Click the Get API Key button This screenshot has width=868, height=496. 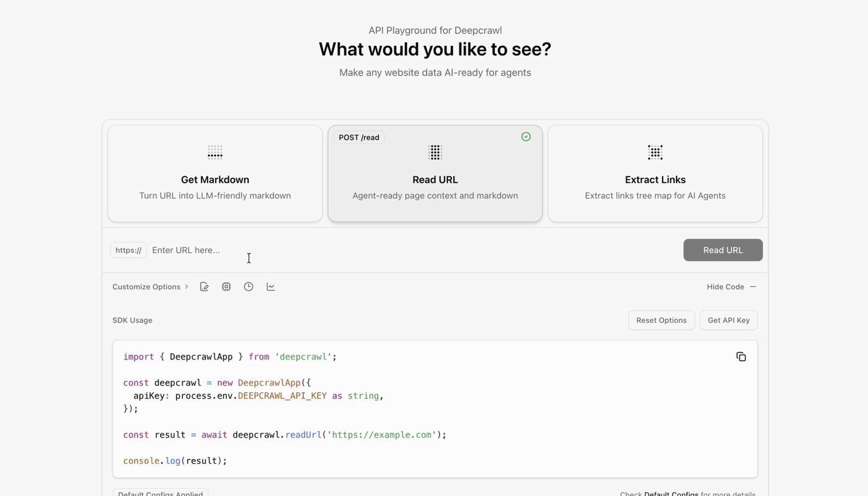pos(728,320)
